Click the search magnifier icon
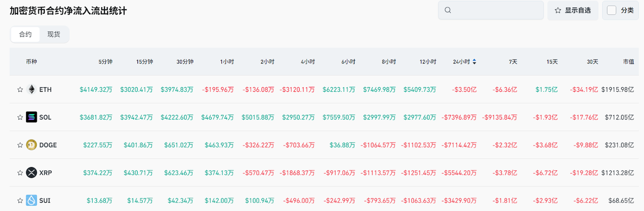Viewport: 644px width, 211px height. point(448,10)
